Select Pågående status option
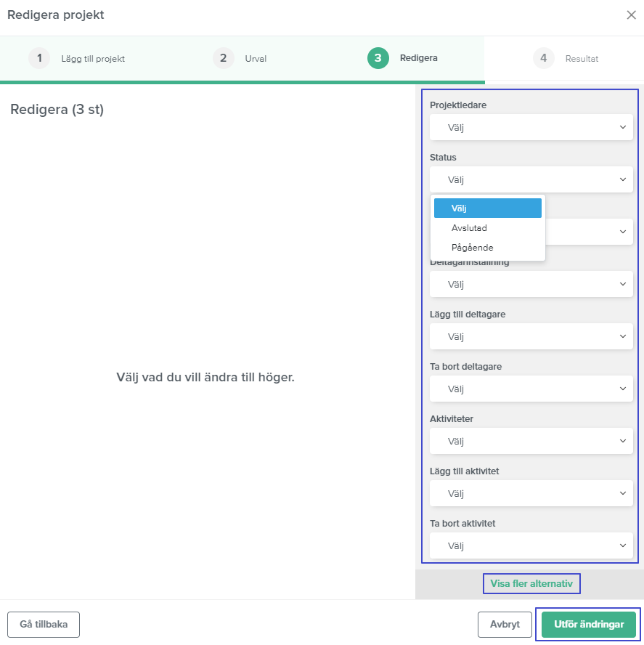Screen dimensions: 644x645 pyautogui.click(x=487, y=248)
